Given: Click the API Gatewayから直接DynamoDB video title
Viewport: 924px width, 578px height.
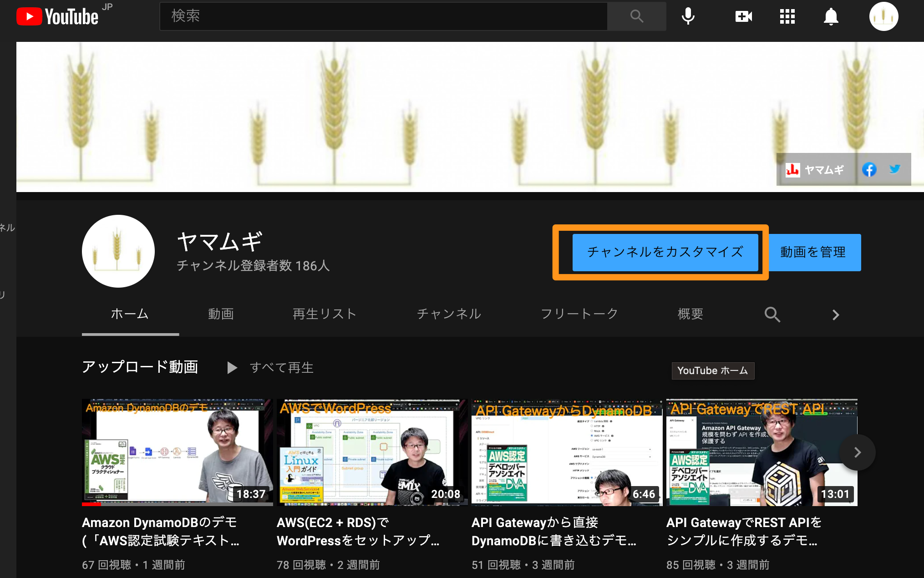Looking at the screenshot, I should (x=554, y=532).
